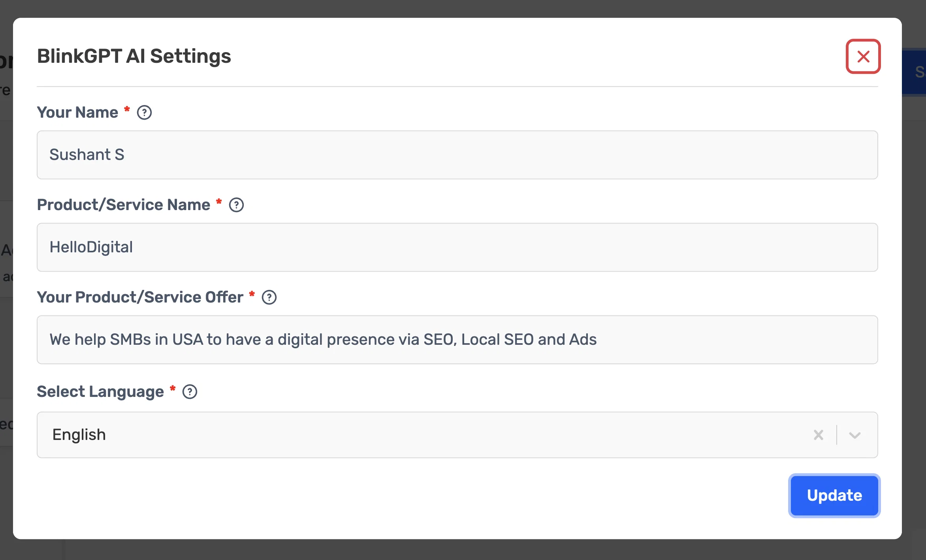Click the Sushant S text in name field
The width and height of the screenshot is (926, 560).
pyautogui.click(x=87, y=155)
